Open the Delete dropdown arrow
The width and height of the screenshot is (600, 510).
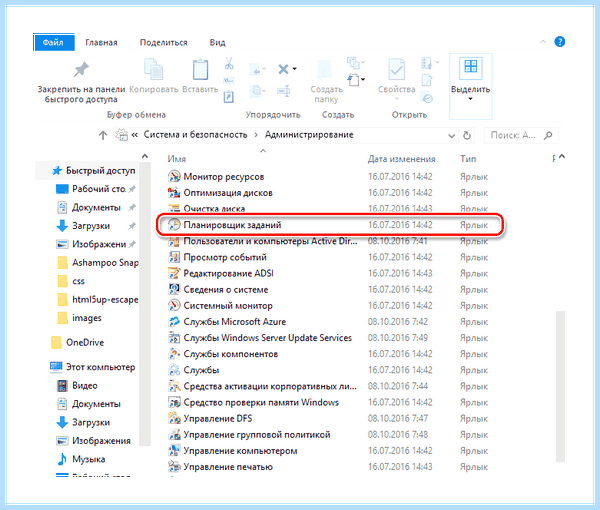point(295,69)
